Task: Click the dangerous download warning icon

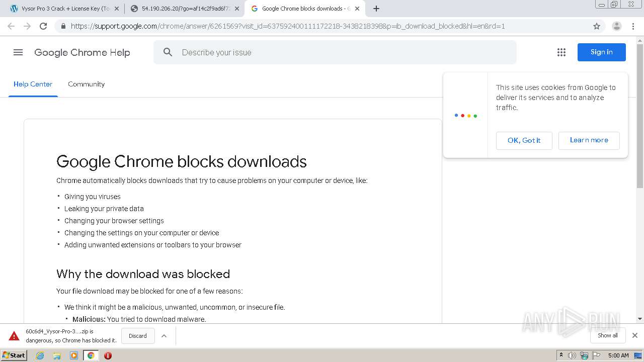Action: pos(14,336)
